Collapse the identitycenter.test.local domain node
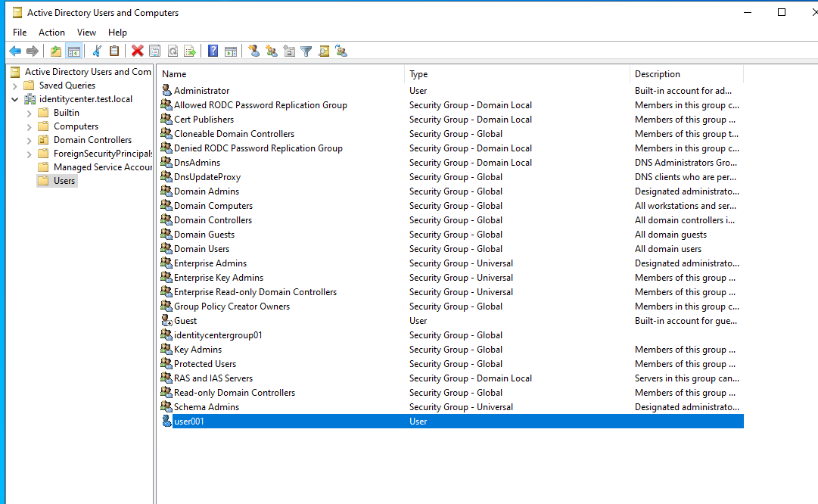Viewport: 818px width, 504px height. coord(15,99)
